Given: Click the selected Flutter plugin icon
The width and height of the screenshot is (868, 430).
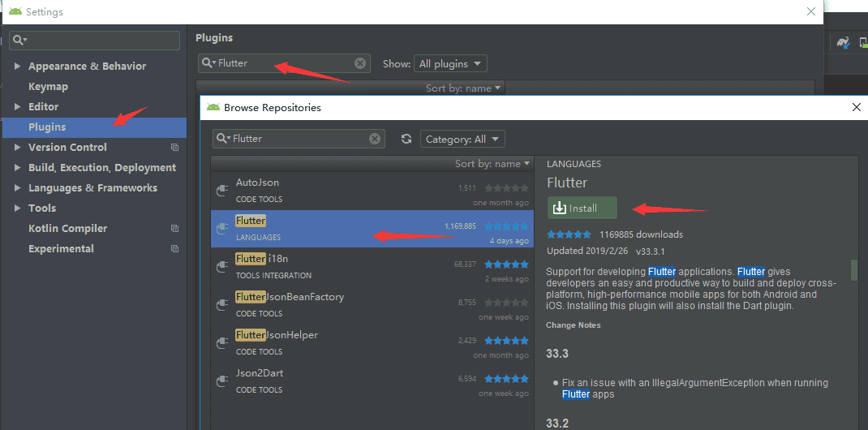Looking at the screenshot, I should pos(222,229).
